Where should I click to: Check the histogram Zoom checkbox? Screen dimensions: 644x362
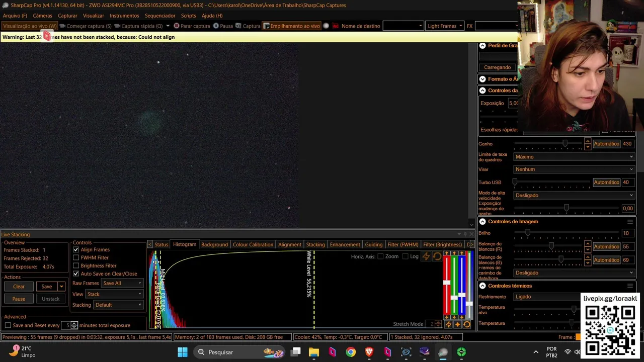(380, 257)
